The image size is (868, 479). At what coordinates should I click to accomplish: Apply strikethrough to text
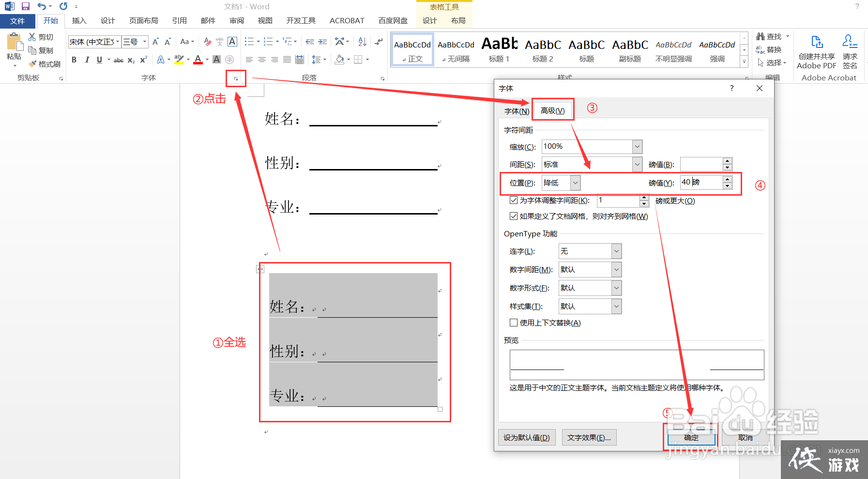(x=119, y=60)
